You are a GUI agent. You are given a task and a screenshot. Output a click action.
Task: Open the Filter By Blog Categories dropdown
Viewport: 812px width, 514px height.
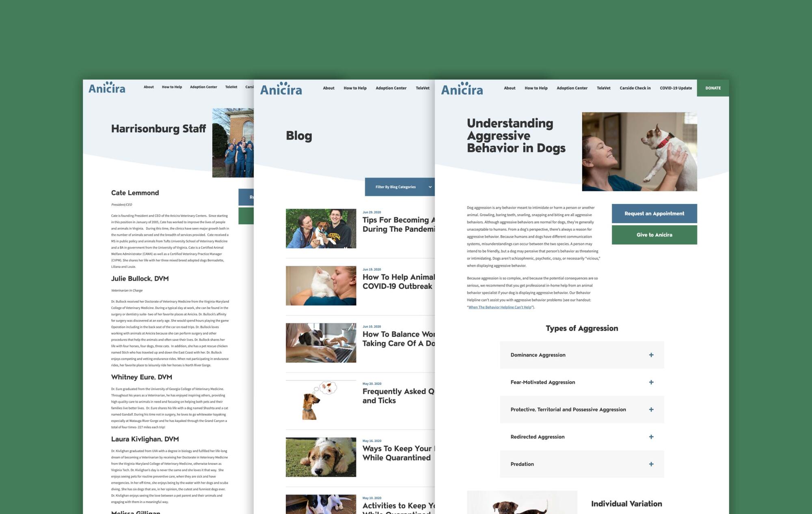400,187
